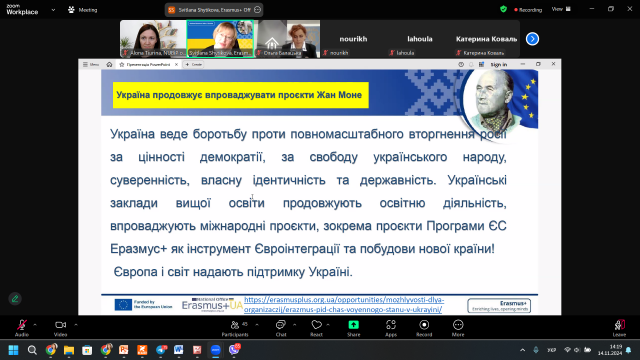Expand the Chat options arrow
This screenshot has height=360, width=640.
(x=294, y=325)
